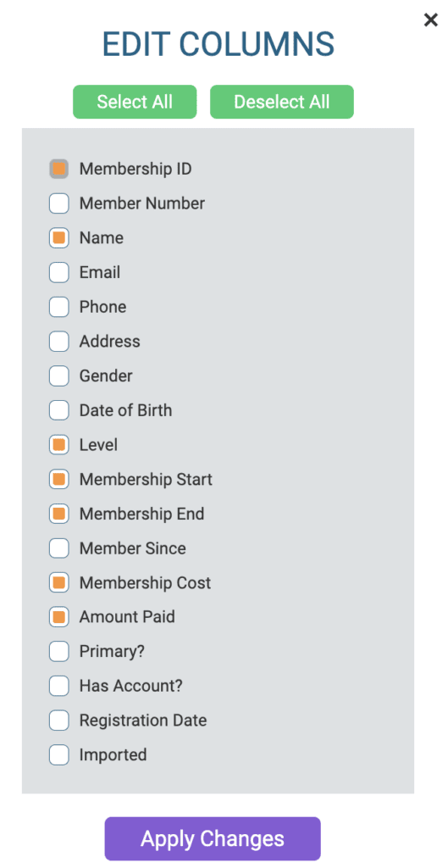Disable the Level column checkbox

coord(59,444)
